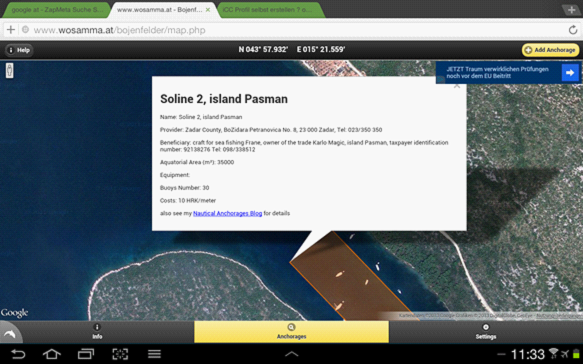
Task: Open the recent apps icon
Action: 86,354
